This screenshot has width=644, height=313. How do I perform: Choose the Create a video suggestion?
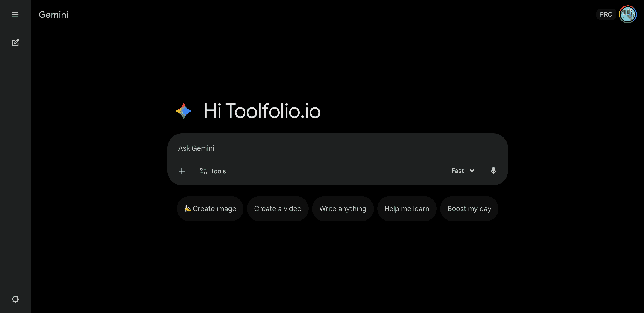[x=277, y=208]
